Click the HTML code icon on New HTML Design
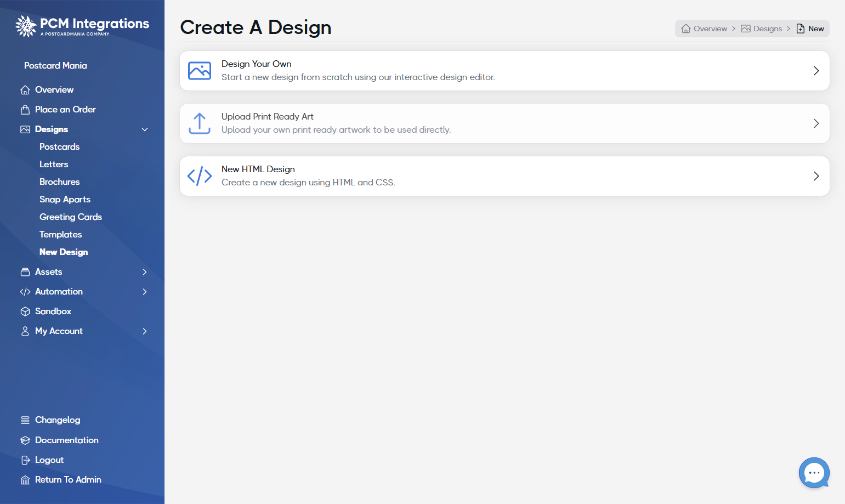Screen dimensions: 845x504 200,176
